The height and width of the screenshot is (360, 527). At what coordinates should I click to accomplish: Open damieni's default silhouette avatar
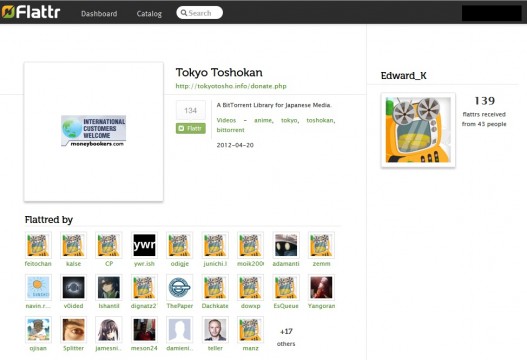coord(179,330)
